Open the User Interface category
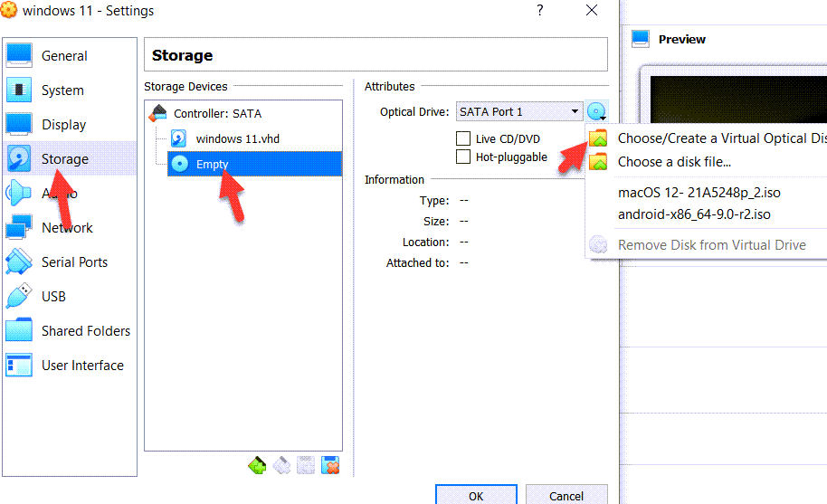This screenshot has width=827, height=504. pos(70,365)
